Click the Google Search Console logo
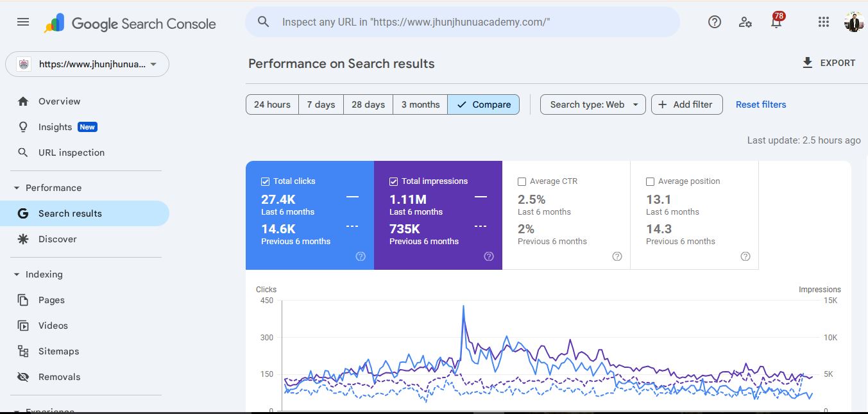Image resolution: width=868 pixels, height=414 pixels. (x=130, y=24)
